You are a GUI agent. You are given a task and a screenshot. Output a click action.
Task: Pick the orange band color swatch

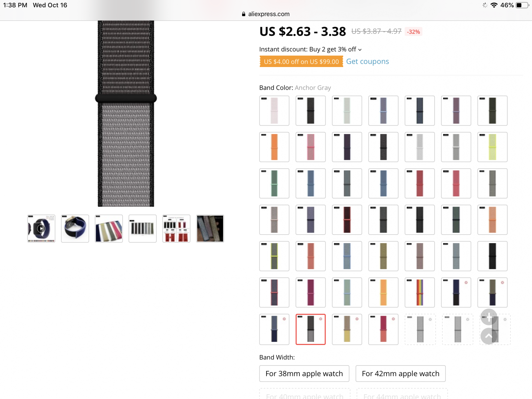click(274, 147)
